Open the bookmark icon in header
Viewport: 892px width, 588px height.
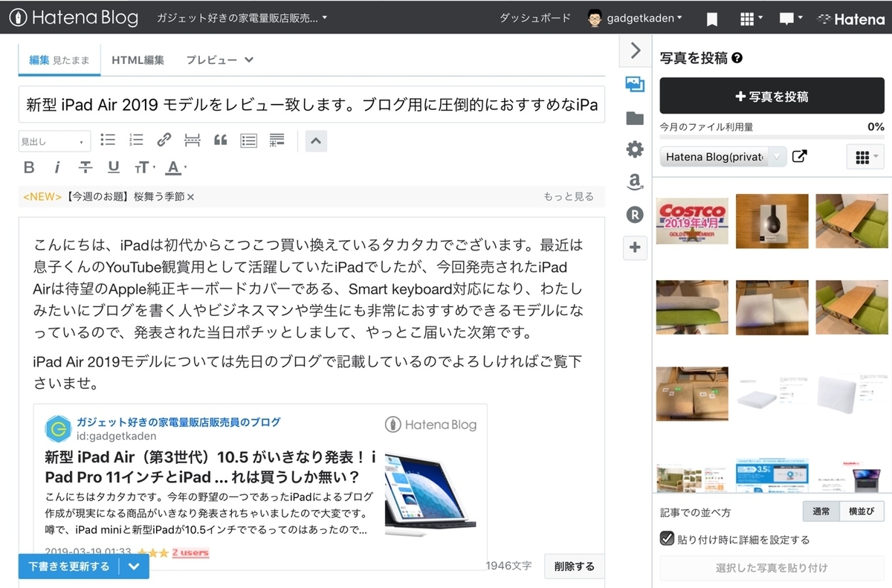tap(712, 19)
